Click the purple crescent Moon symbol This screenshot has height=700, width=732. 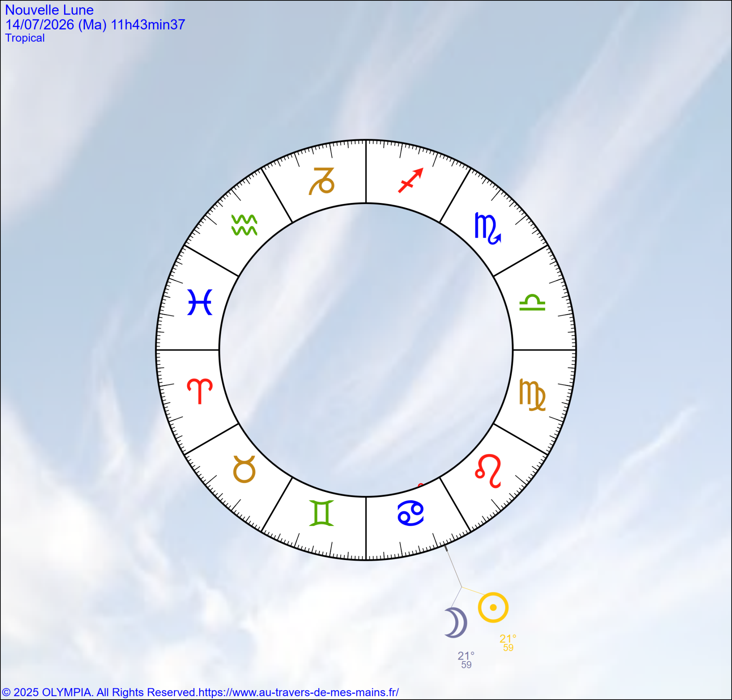point(457,623)
